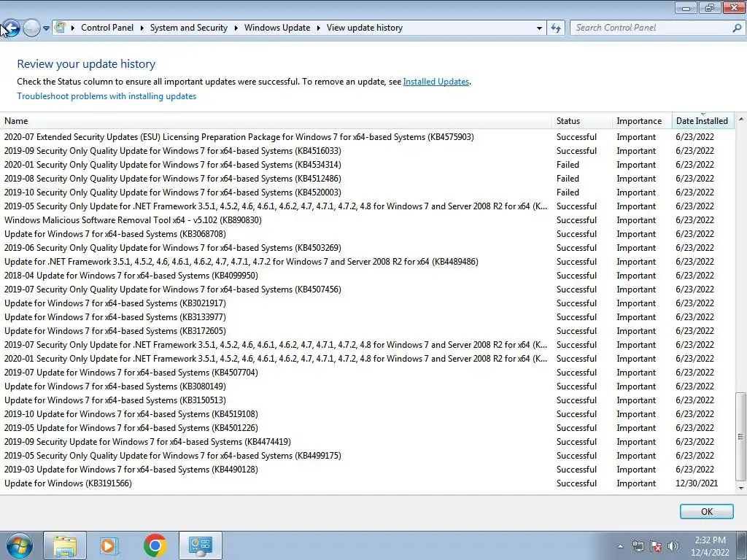Show hidden tray icons arrow
The height and width of the screenshot is (560, 747).
tap(620, 546)
